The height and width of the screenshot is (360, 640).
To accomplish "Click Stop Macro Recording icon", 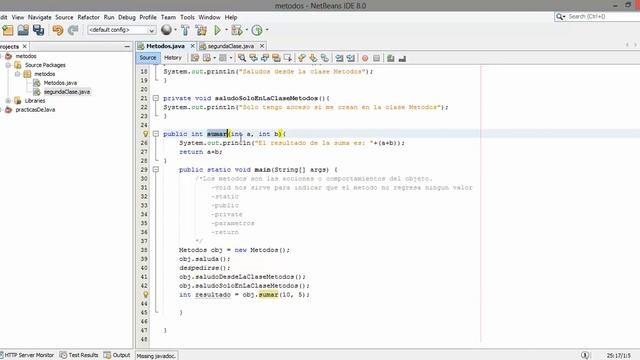I will [x=376, y=58].
